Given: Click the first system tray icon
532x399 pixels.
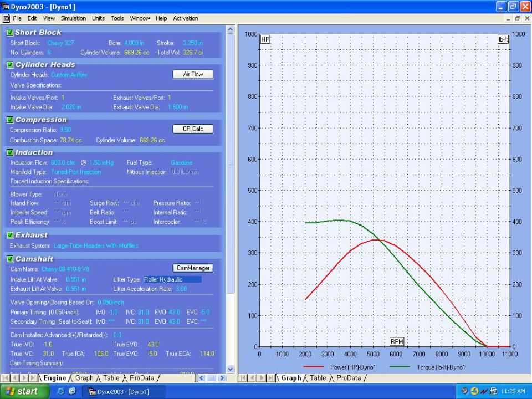Looking at the screenshot, I should 464,391.
